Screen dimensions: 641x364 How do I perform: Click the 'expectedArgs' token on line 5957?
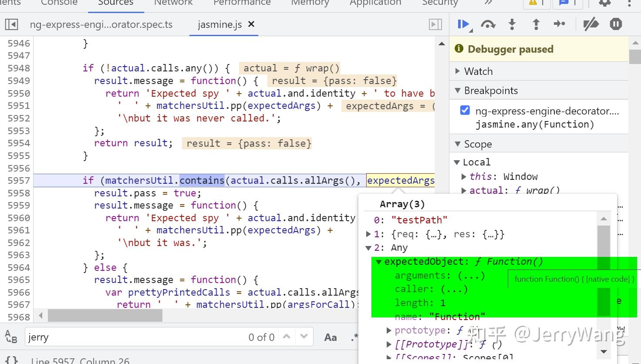pos(401,181)
